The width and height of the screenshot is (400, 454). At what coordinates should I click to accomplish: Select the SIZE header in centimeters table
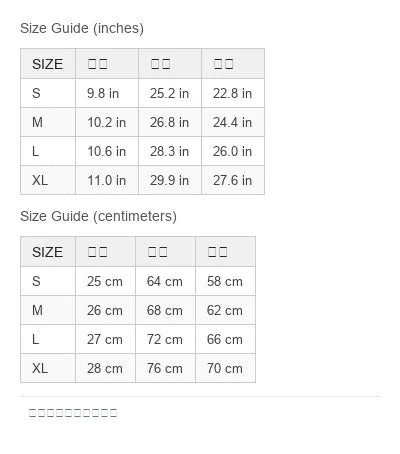click(48, 252)
